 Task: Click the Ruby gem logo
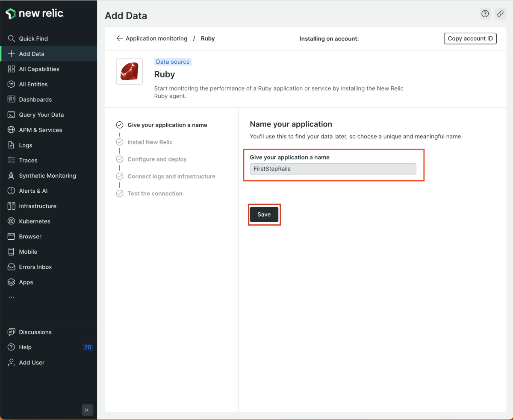[130, 71]
